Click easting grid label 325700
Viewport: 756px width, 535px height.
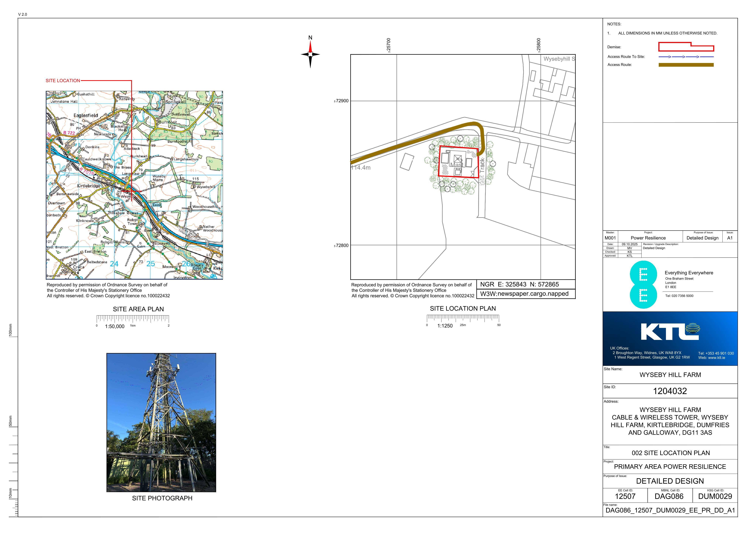[389, 45]
